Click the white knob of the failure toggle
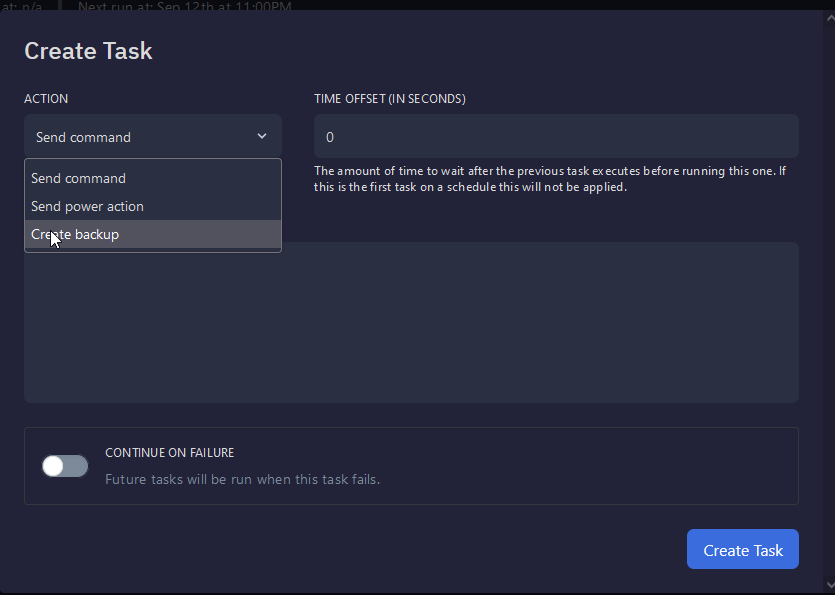The image size is (835, 595). (54, 466)
